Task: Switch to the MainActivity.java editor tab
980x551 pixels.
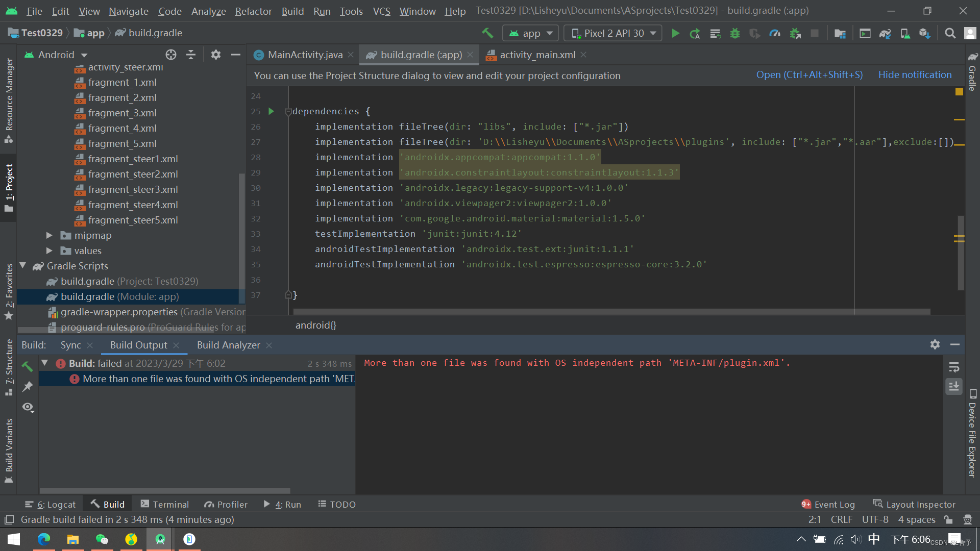Action: pyautogui.click(x=303, y=55)
